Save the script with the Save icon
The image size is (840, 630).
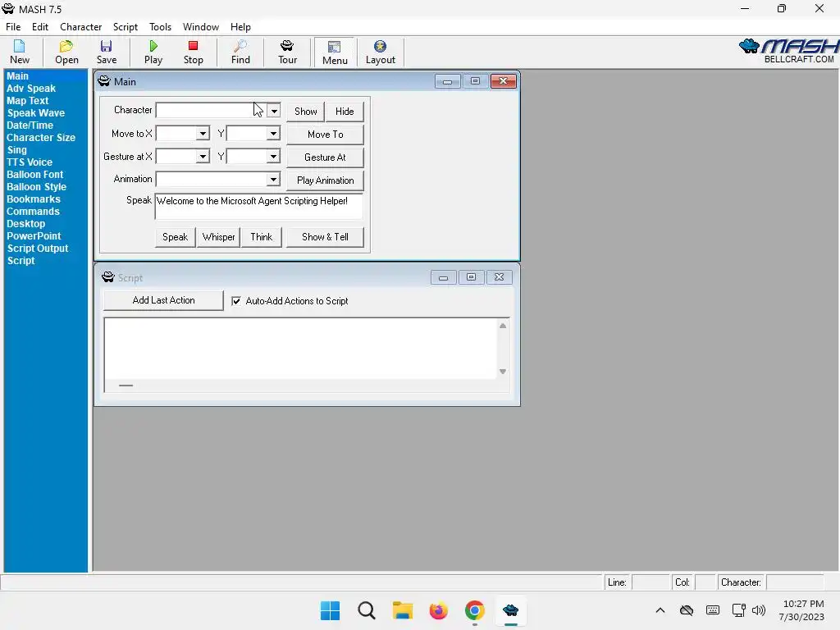pyautogui.click(x=106, y=52)
